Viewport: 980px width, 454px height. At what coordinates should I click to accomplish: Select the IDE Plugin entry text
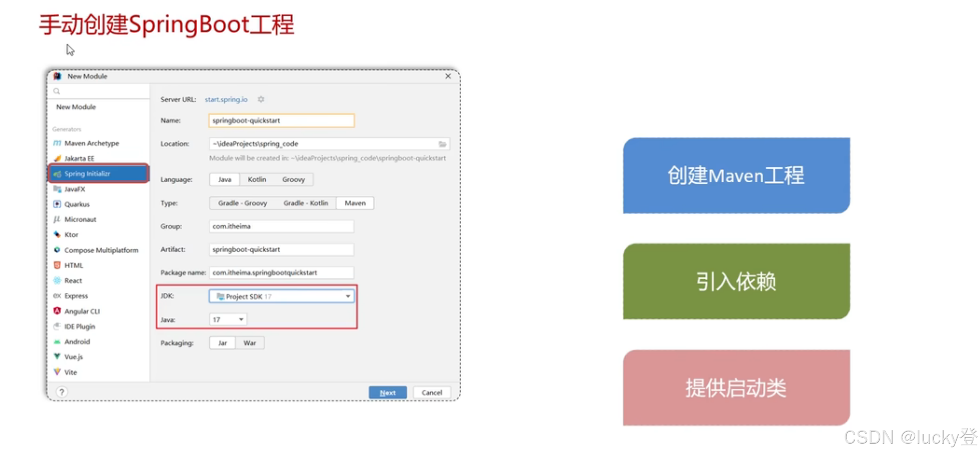coord(80,327)
